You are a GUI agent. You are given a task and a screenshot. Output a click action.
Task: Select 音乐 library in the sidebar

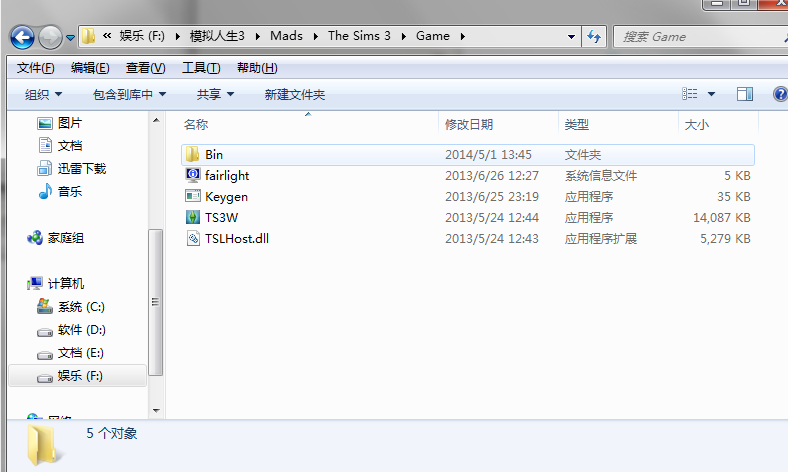point(59,192)
